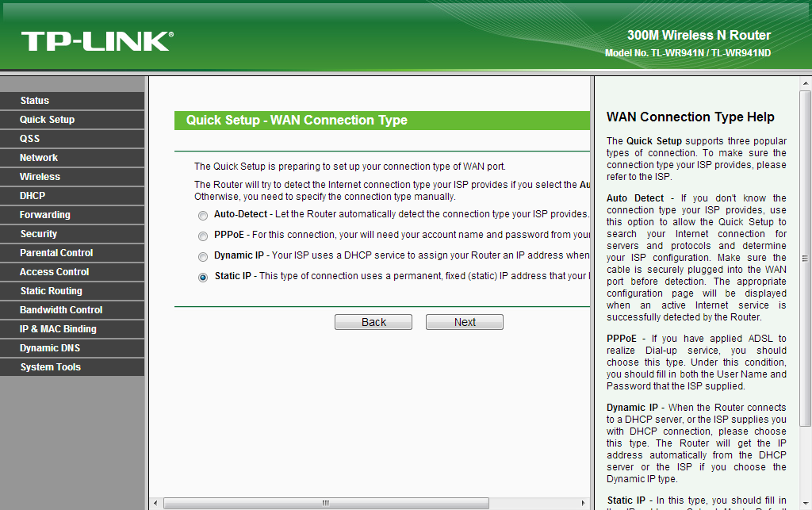Open the Status menu item
This screenshot has height=510, width=812.
(72, 101)
